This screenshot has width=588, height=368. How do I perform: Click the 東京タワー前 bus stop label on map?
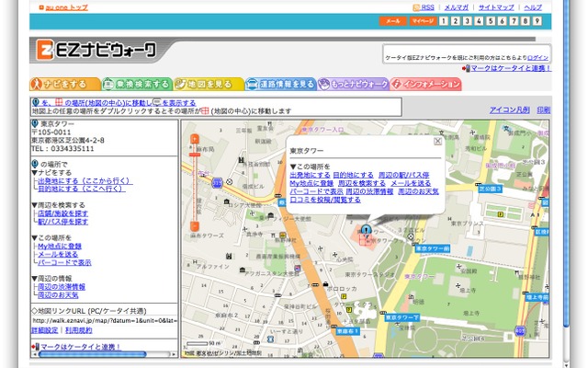[x=433, y=248]
